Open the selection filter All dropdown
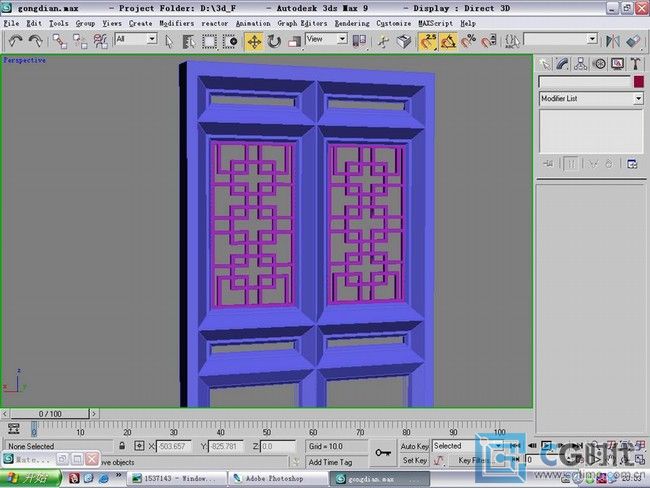 click(x=135, y=39)
